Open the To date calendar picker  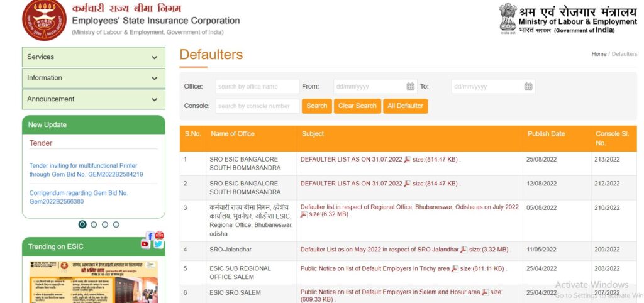pos(528,86)
